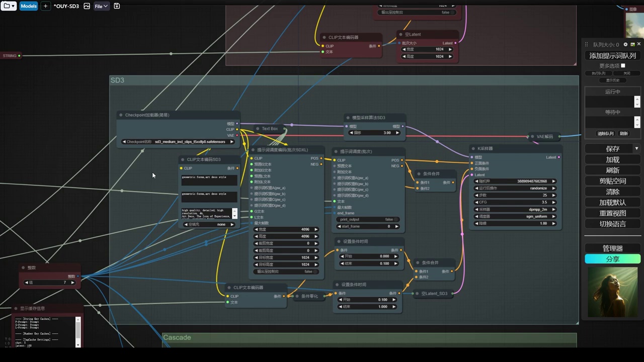The width and height of the screenshot is (644, 362).
Task: Expand the 保存 dropdown arrow
Action: click(636, 149)
